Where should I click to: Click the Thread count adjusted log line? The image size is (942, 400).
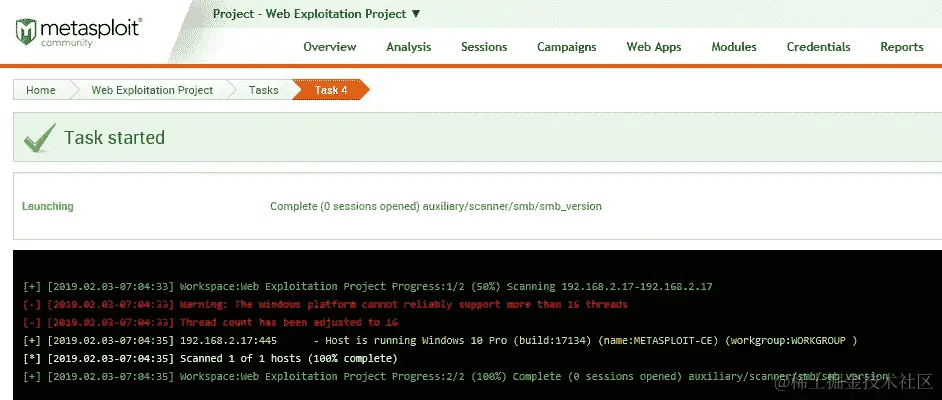point(210,323)
